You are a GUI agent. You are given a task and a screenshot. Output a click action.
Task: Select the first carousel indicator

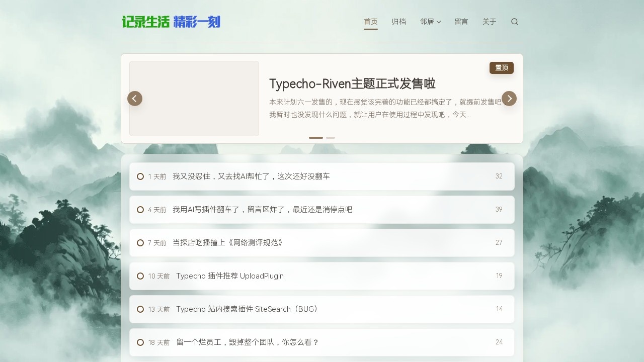click(x=316, y=138)
